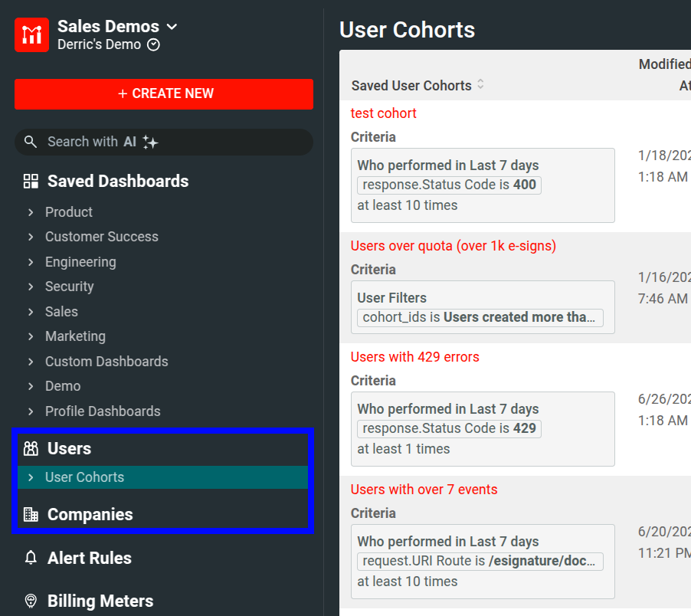Open the Users with 429 errors cohort
Screen dimensions: 691x616
click(414, 357)
